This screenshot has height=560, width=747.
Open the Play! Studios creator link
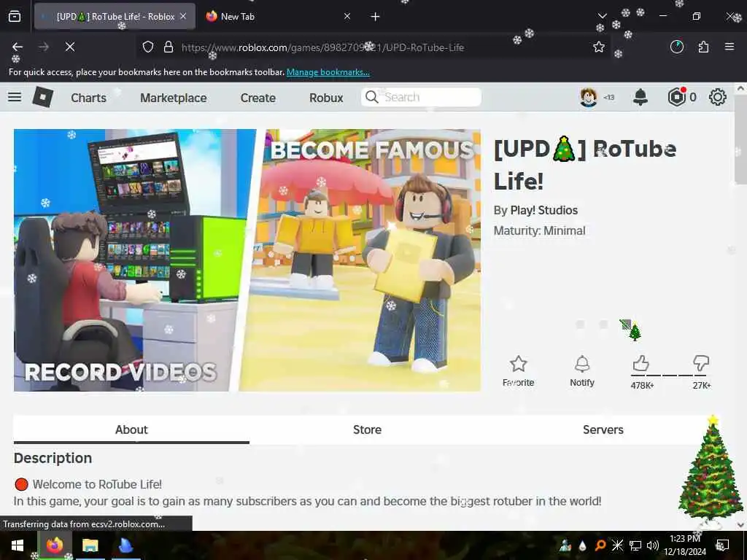click(544, 211)
